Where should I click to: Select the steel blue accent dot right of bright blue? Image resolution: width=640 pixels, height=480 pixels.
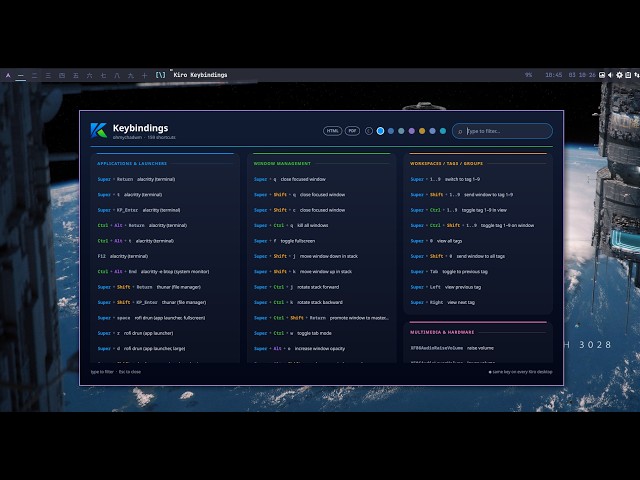(x=391, y=131)
